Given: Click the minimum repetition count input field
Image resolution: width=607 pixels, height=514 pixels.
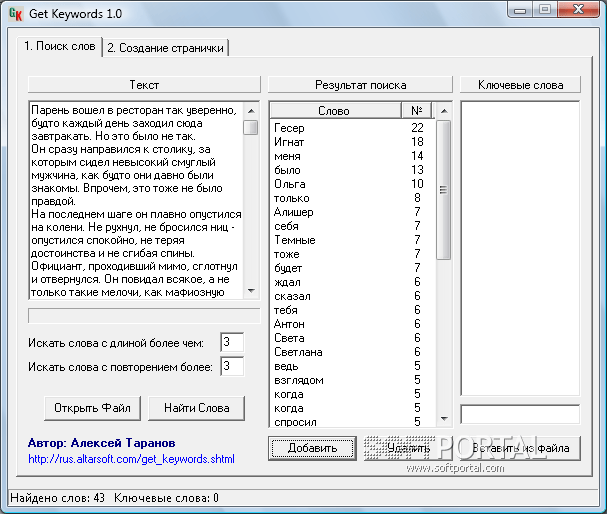Looking at the screenshot, I should 231,367.
